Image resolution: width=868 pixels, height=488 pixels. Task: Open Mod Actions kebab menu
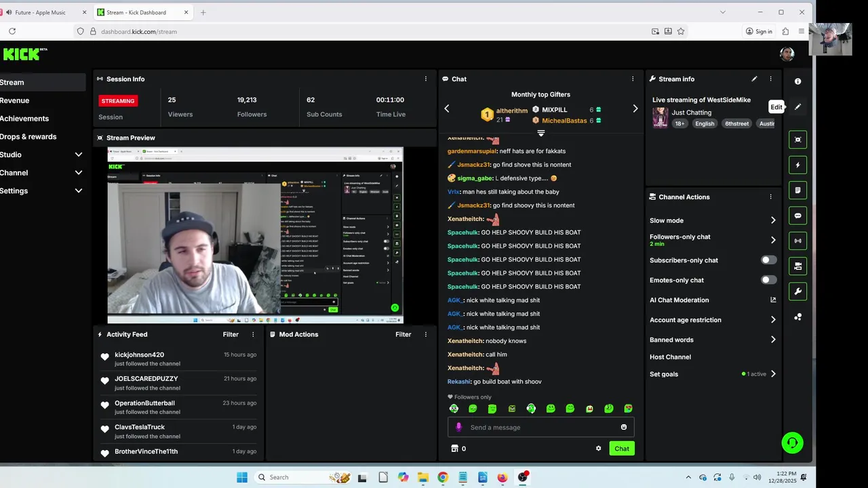[426, 334]
